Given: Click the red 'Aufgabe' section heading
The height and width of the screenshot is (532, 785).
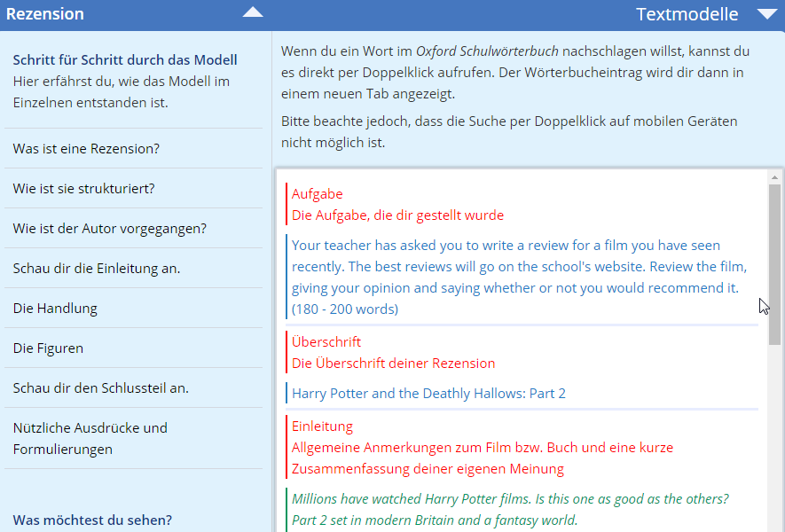Looking at the screenshot, I should pos(317,193).
